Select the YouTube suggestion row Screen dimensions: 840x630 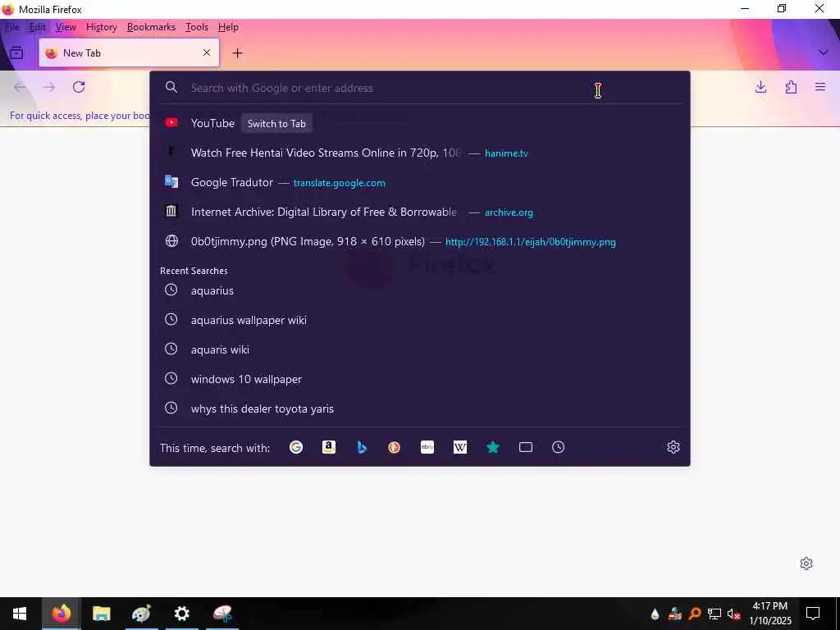point(419,123)
